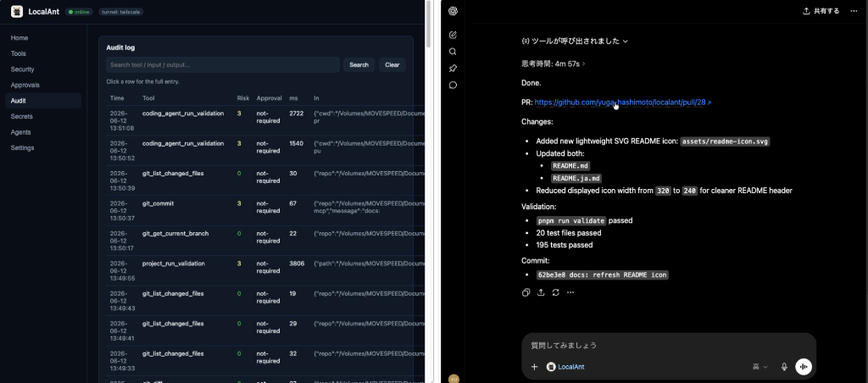Image resolution: width=868 pixels, height=383 pixels.
Task: Open the Agents page in LocalAnt
Action: click(x=43, y=132)
